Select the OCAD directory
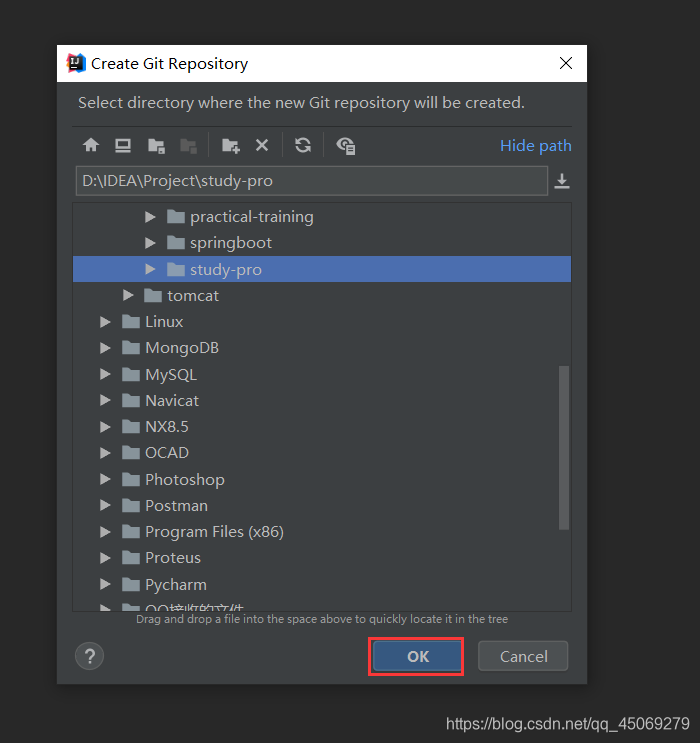 (167, 453)
